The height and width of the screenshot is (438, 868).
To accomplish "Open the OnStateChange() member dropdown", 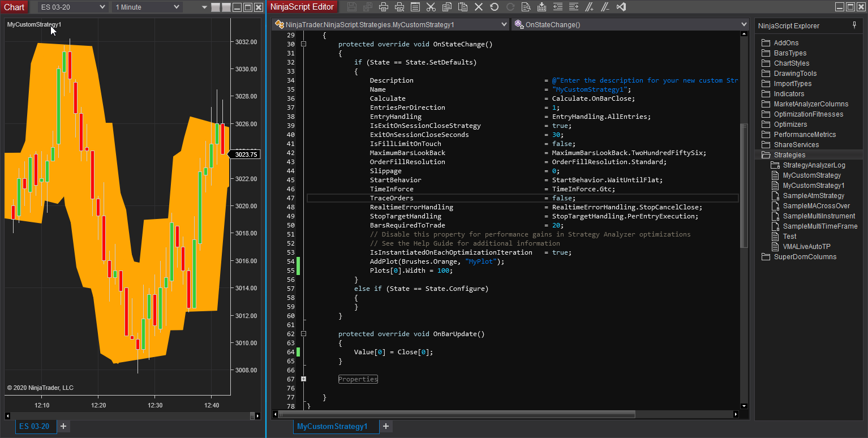I will click(744, 25).
